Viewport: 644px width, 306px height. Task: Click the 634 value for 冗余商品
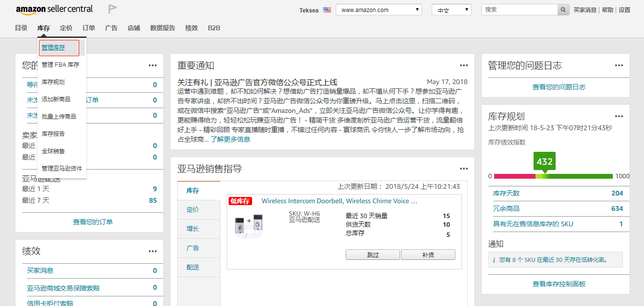point(617,208)
